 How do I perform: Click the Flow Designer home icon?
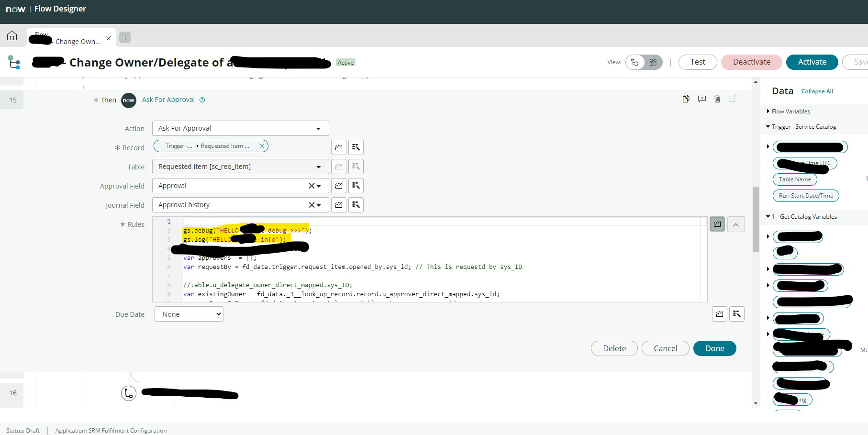[12, 35]
